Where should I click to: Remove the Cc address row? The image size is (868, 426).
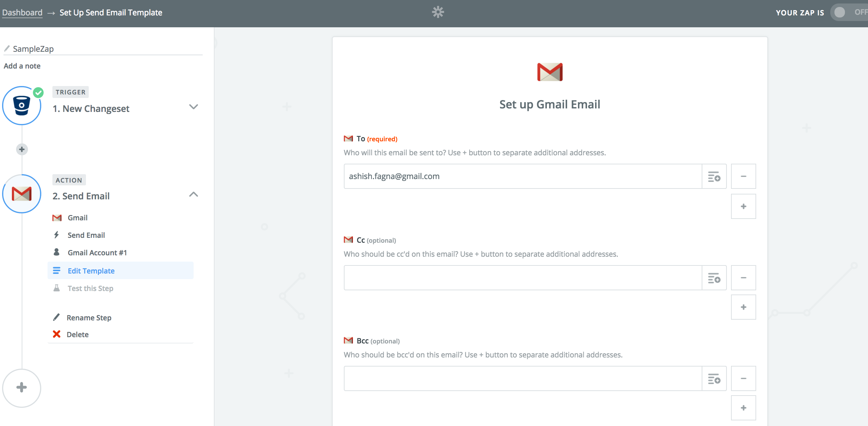743,278
